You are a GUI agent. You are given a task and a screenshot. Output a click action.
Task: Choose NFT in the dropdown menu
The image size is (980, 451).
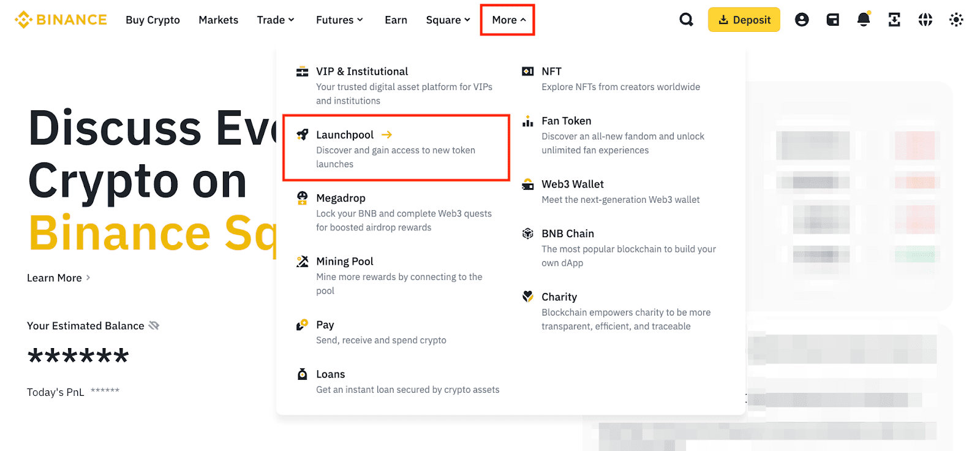coord(551,71)
